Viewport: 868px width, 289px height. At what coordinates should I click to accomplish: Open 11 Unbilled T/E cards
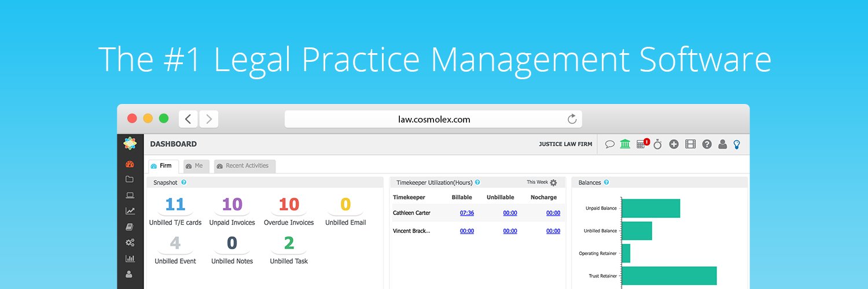pos(175,211)
